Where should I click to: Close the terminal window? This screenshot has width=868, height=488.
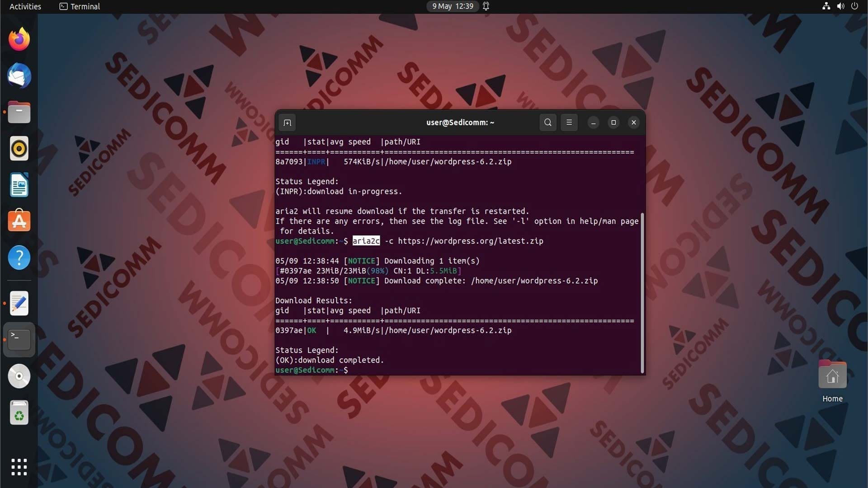(x=634, y=122)
